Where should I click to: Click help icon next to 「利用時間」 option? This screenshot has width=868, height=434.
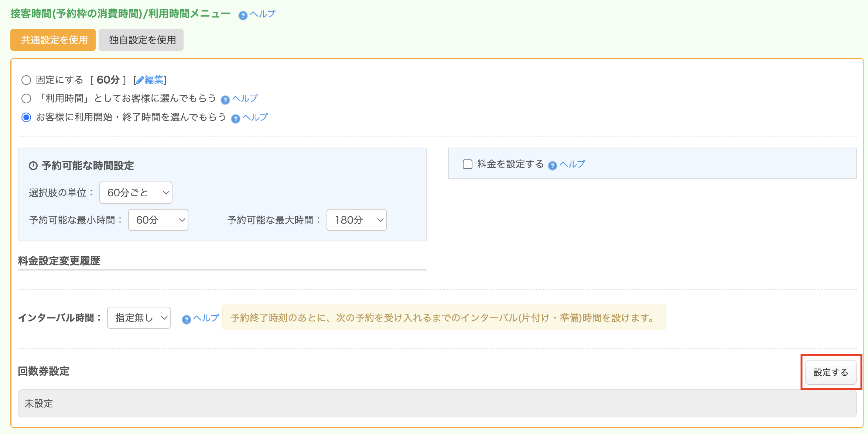pyautogui.click(x=225, y=100)
